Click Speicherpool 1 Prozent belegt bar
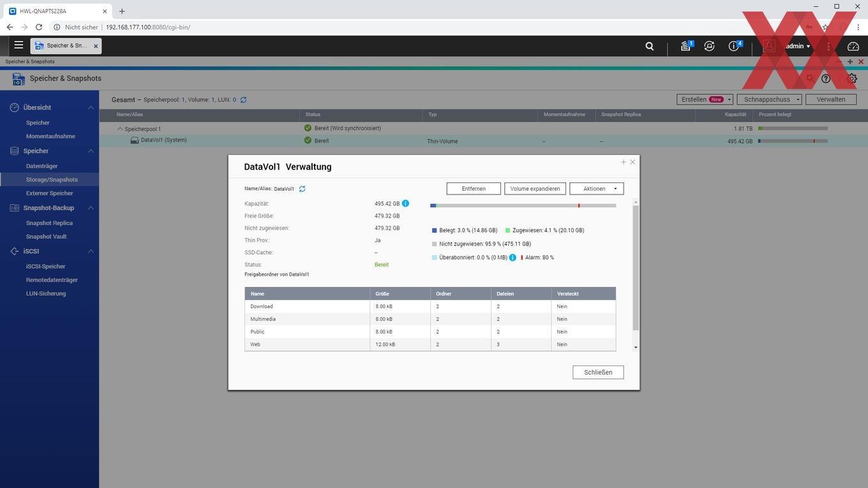The height and width of the screenshot is (488, 868). 793,128
